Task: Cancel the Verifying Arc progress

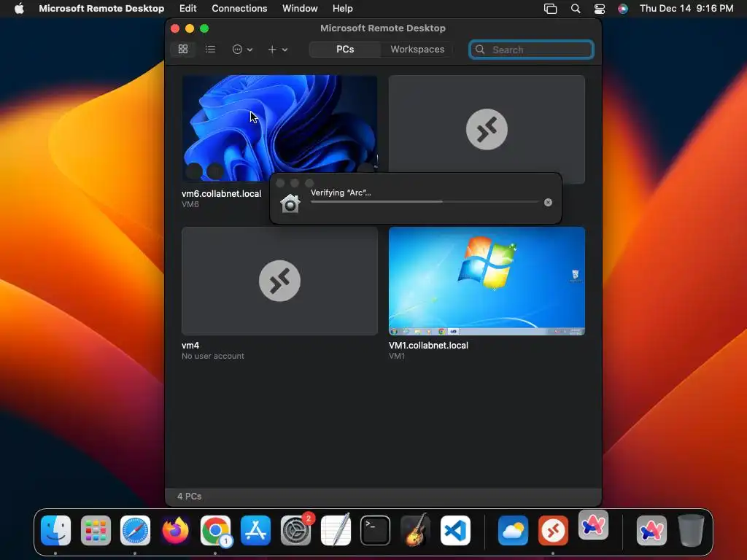Action: [x=548, y=203]
